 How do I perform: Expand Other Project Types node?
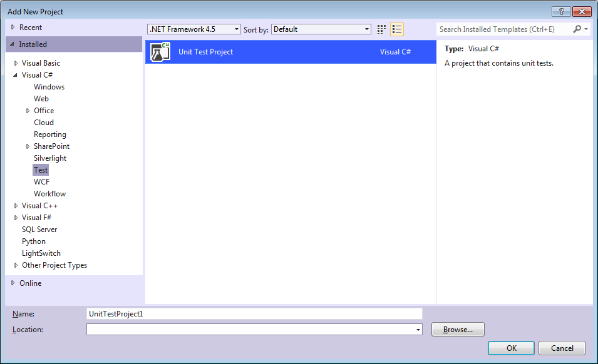tap(16, 265)
